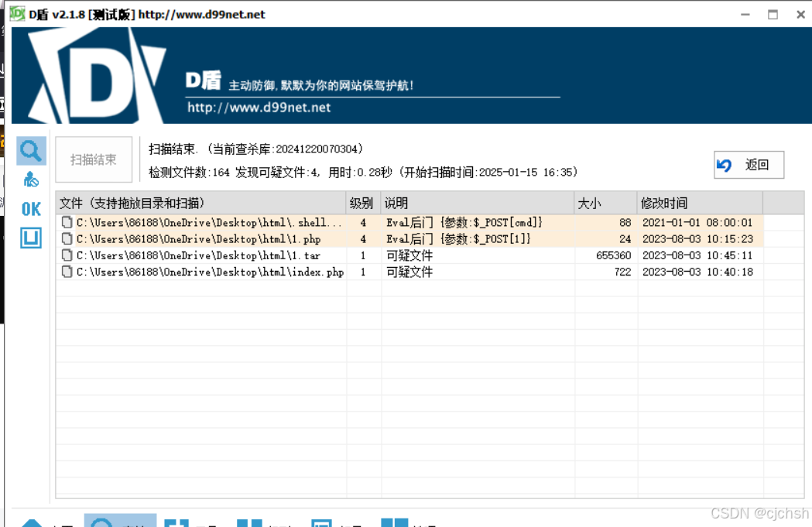Click the large D盾 logo in banner

(97, 76)
